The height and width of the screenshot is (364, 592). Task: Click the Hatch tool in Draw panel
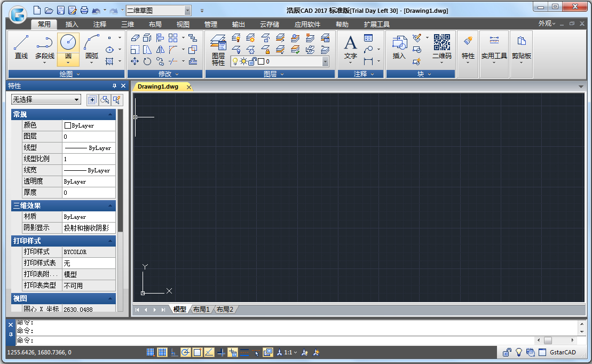click(x=109, y=61)
